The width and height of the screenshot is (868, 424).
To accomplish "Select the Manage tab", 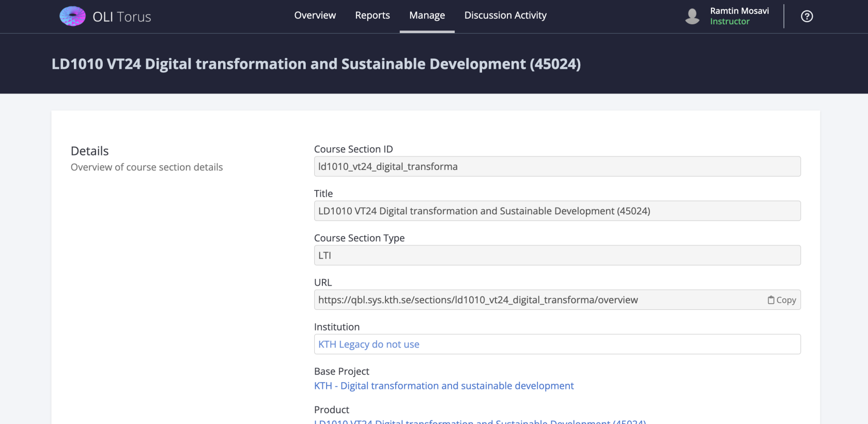I will pyautogui.click(x=427, y=15).
